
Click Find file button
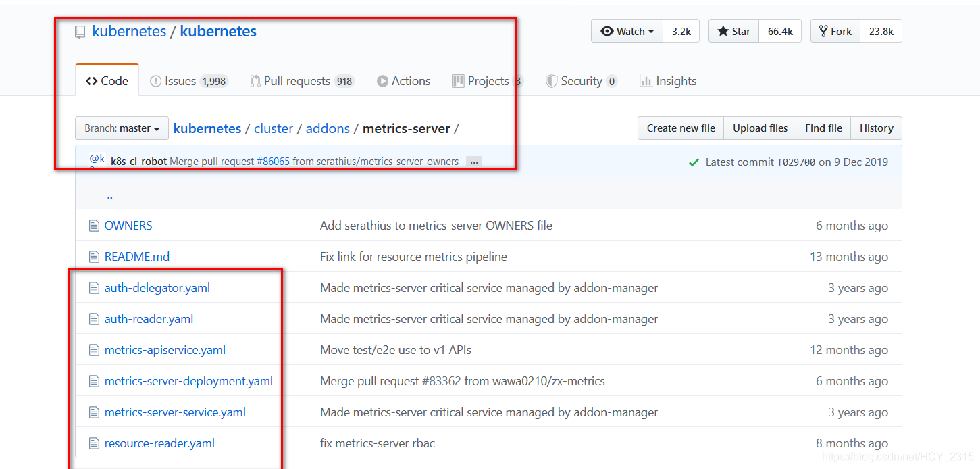pyautogui.click(x=823, y=128)
